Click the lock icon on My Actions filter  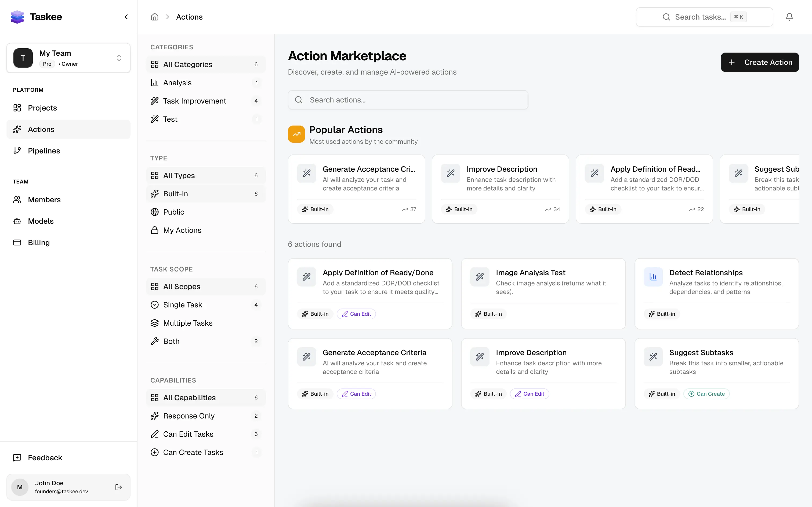(155, 230)
